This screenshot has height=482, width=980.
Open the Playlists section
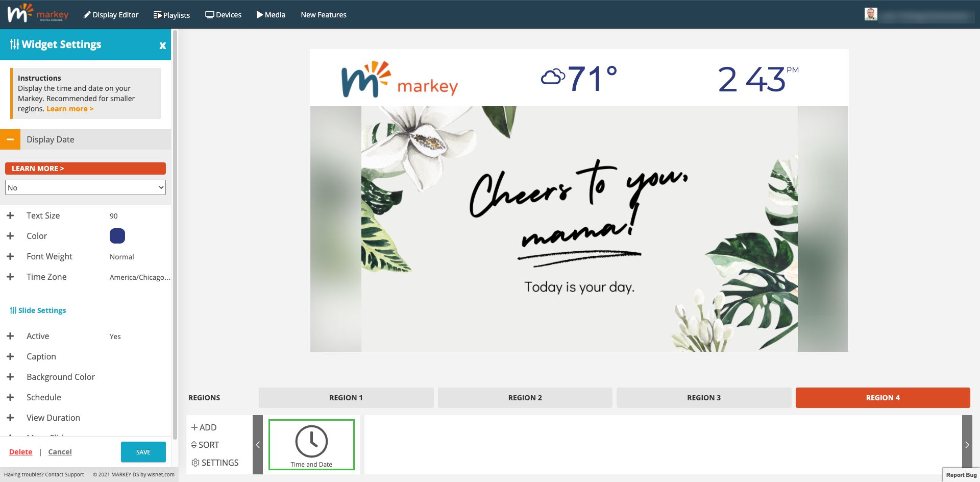click(157, 14)
